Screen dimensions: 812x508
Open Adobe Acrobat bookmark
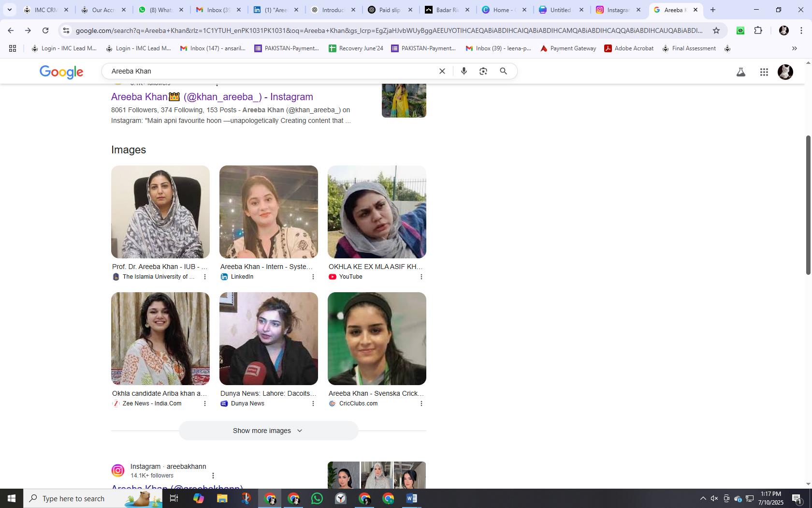coord(629,48)
